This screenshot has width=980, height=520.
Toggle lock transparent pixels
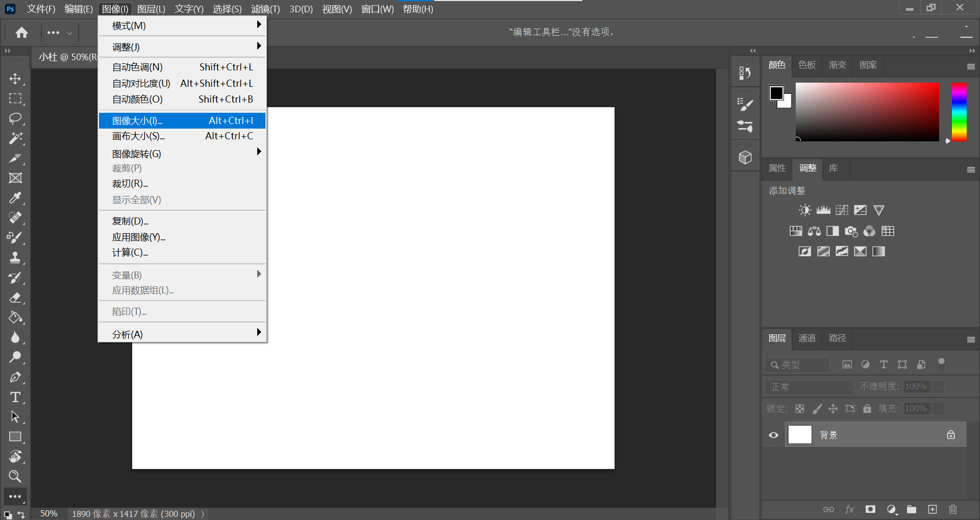[x=800, y=409]
